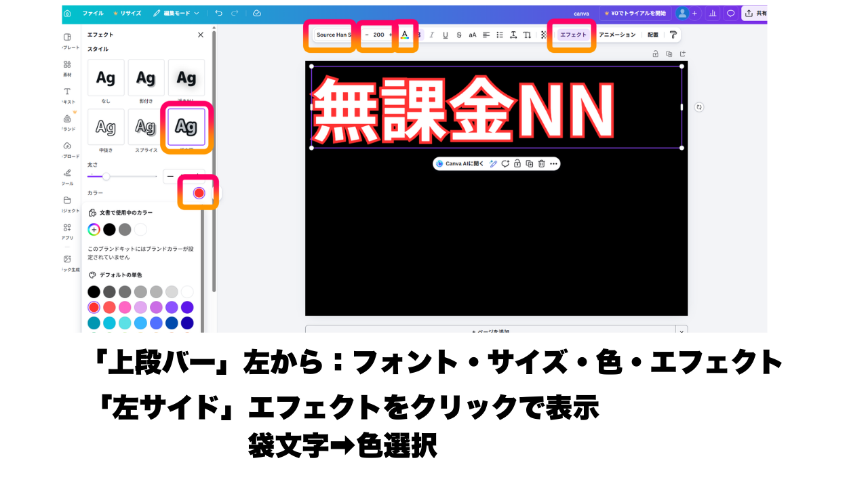Click the エフェクト toolbar button

574,35
